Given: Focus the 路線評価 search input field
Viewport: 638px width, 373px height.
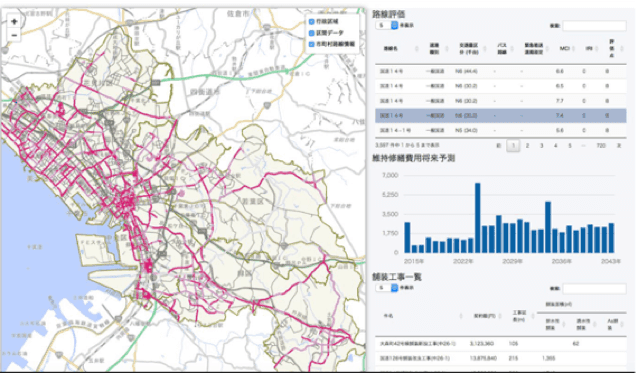Looking at the screenshot, I should 594,26.
